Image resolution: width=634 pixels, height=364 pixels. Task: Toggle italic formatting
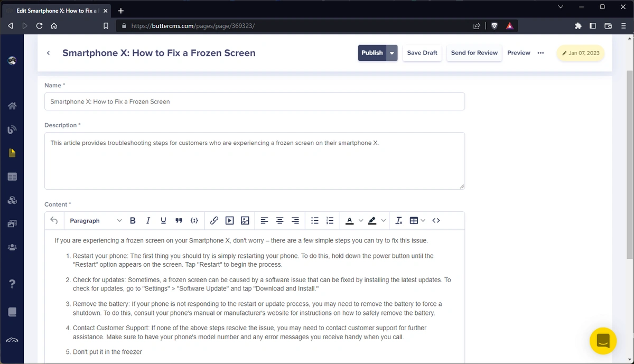[x=148, y=221]
